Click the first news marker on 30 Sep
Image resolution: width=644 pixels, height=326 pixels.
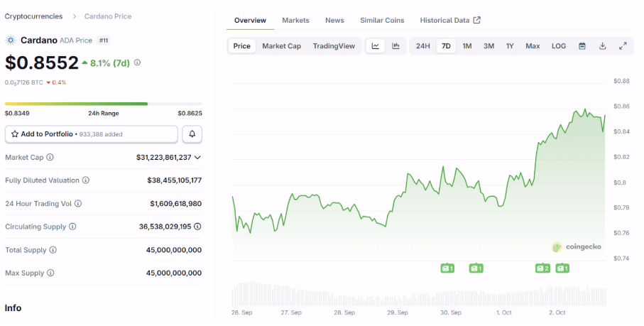pyautogui.click(x=447, y=268)
